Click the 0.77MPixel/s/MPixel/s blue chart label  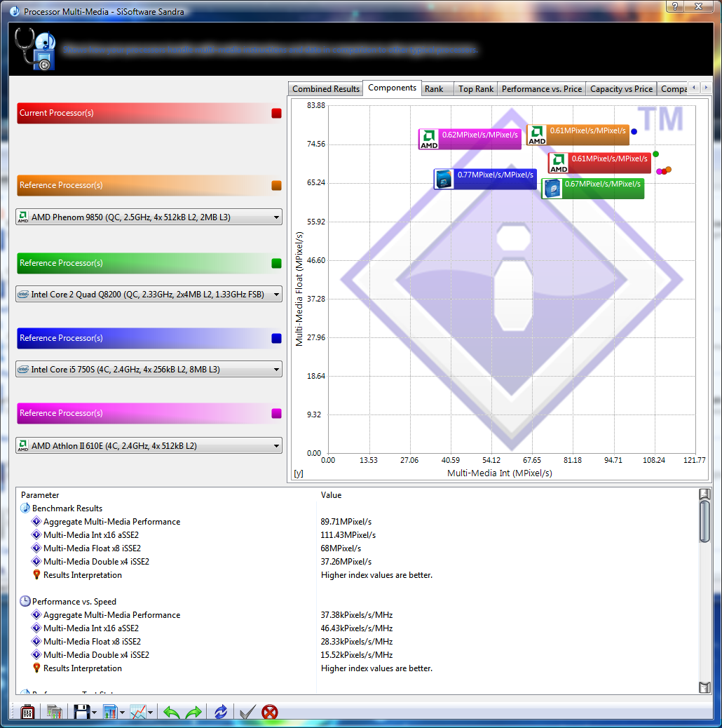(485, 180)
